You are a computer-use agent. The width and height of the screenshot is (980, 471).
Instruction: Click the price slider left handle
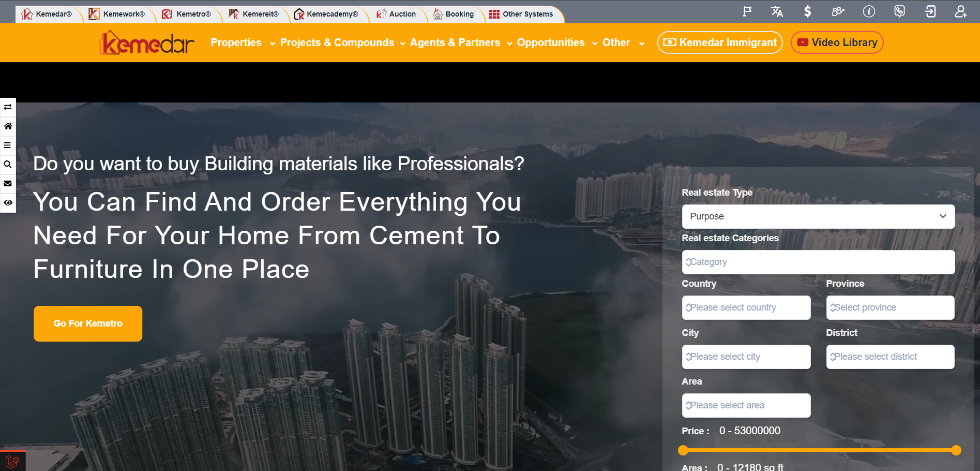pyautogui.click(x=683, y=450)
